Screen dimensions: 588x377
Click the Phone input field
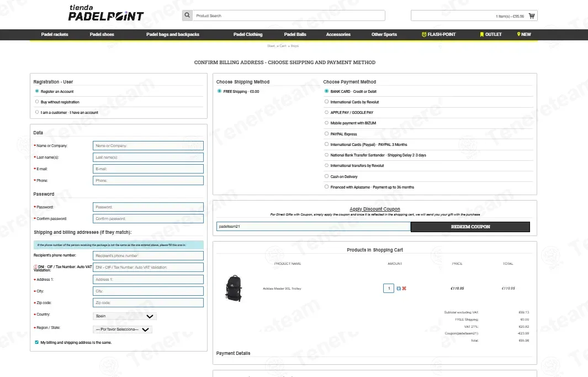(148, 181)
